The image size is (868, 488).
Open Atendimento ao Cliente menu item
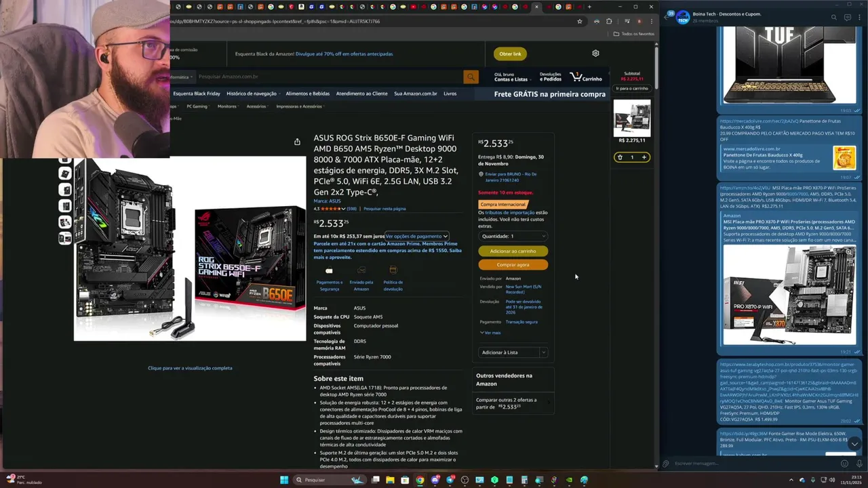pyautogui.click(x=362, y=94)
